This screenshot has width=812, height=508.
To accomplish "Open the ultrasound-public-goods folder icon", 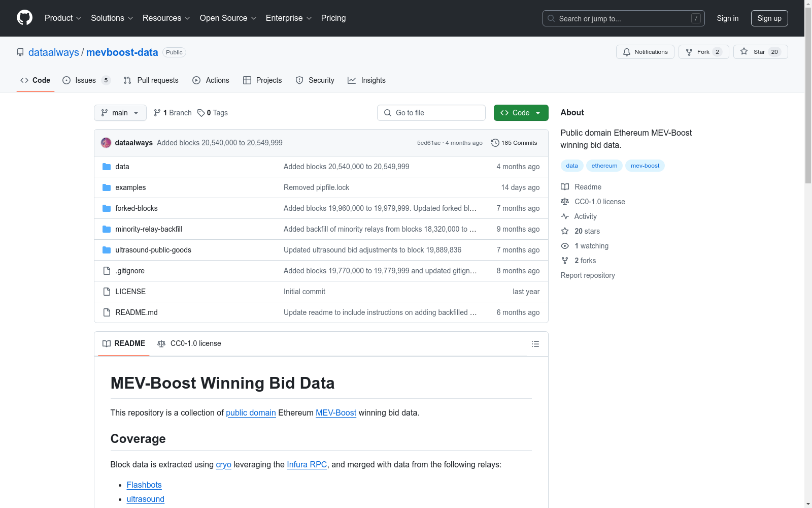I will coord(107,250).
